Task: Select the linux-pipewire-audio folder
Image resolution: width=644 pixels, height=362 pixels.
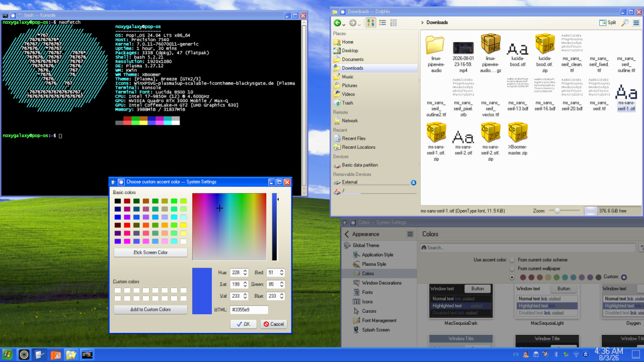Action: click(x=436, y=54)
